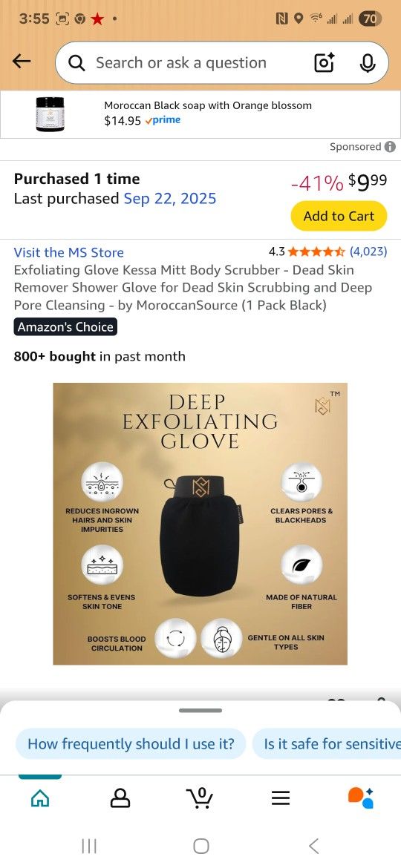
Task: Open camera lens search icon
Action: pos(324,63)
